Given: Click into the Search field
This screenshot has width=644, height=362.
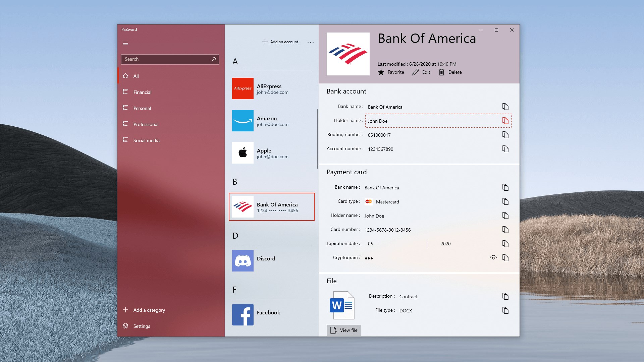Looking at the screenshot, I should click(x=164, y=59).
